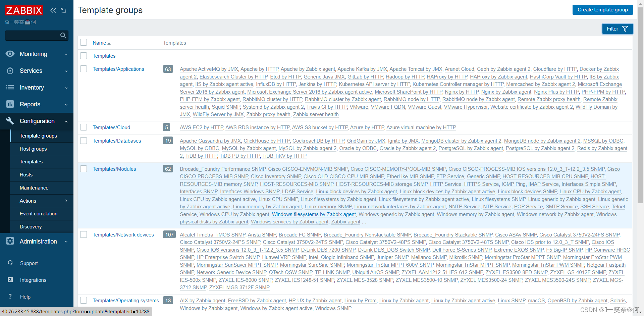Expand the Actions submenu arrow
Screen dimensions: 644x316
[66, 201]
